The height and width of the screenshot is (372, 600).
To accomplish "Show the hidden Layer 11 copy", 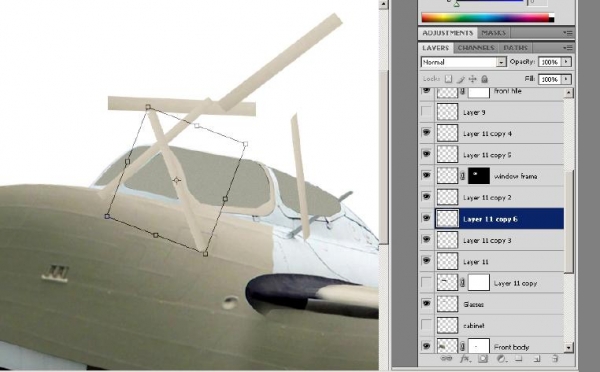I will click(x=426, y=282).
